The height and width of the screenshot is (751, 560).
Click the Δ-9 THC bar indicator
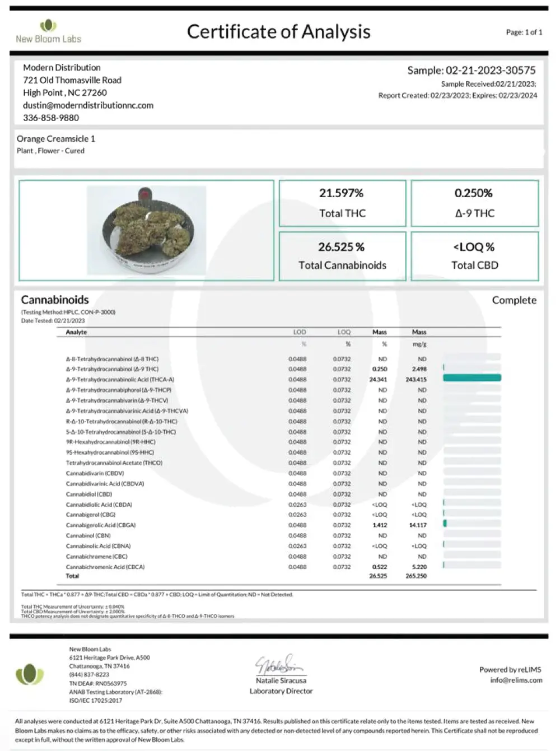pyautogui.click(x=444, y=367)
